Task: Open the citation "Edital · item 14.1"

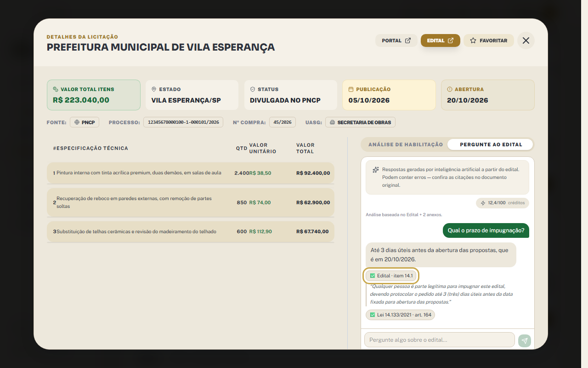Action: (x=391, y=276)
